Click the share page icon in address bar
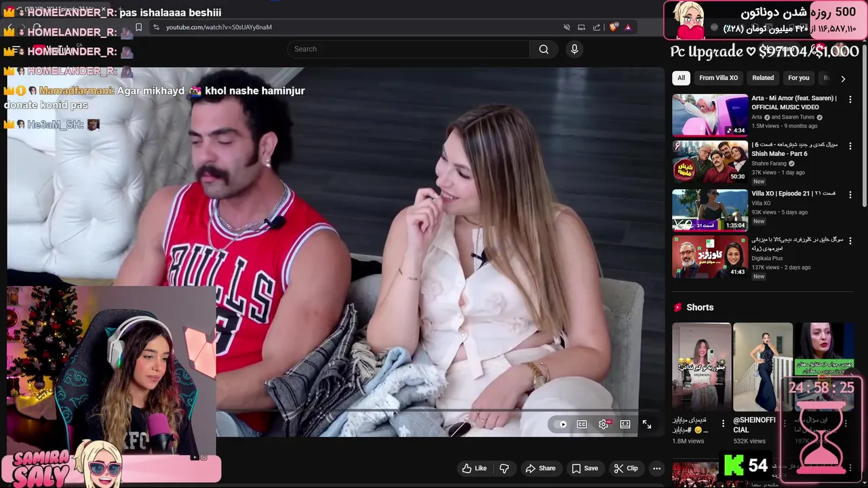The width and height of the screenshot is (868, 488). click(597, 27)
